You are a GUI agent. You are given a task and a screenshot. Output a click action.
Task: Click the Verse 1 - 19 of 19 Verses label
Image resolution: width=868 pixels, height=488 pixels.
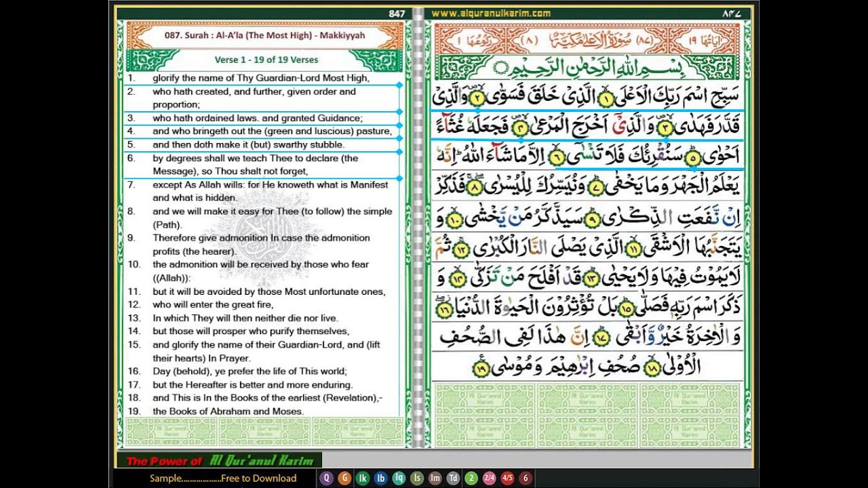267,60
